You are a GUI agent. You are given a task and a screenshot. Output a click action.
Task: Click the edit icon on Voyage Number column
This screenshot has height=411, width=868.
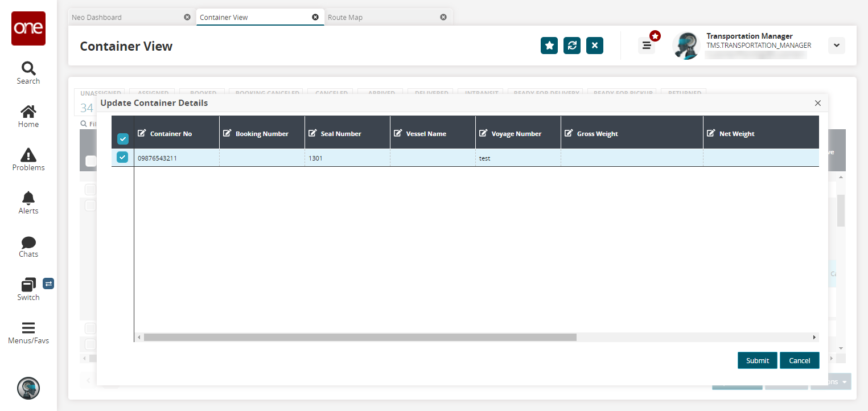[483, 133]
